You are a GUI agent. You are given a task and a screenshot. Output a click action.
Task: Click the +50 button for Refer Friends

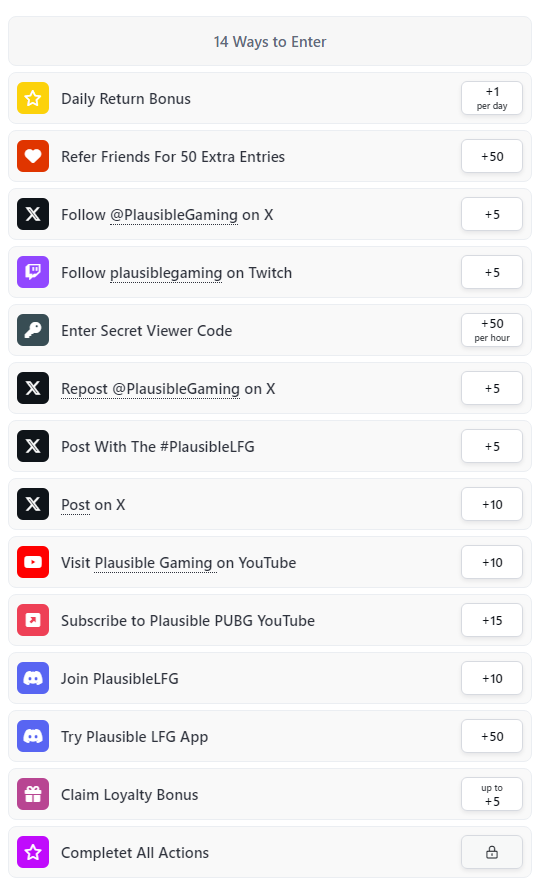[492, 156]
